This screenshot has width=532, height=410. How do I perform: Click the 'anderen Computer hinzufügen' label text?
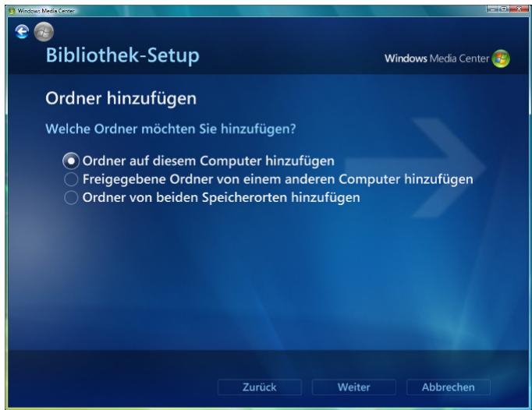(378, 179)
